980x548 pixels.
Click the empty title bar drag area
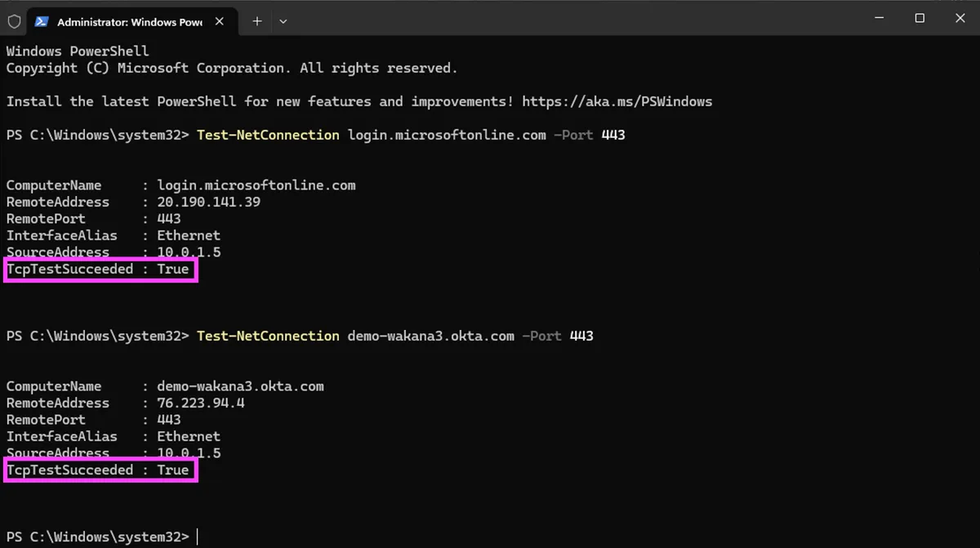572,18
